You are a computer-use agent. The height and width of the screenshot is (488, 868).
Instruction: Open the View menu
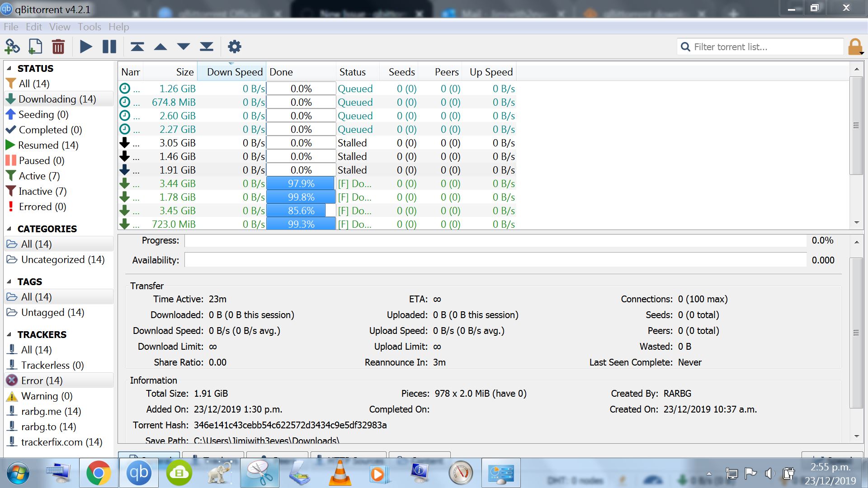tap(60, 27)
